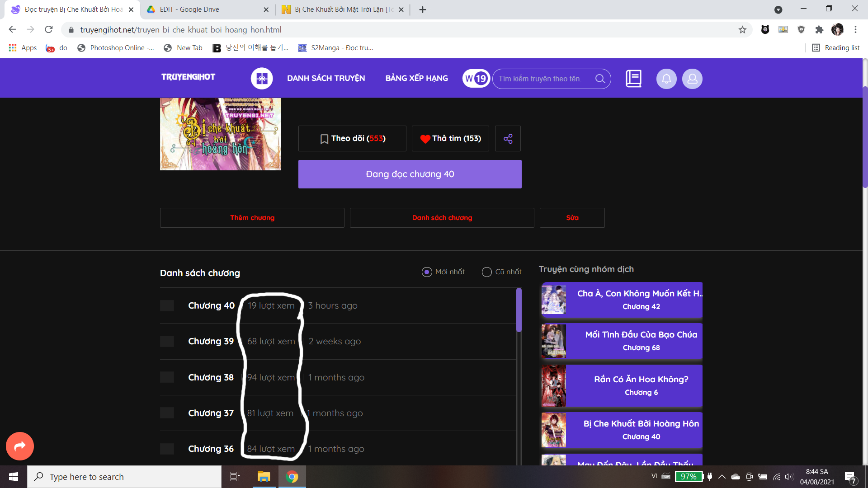Open the notifications bell icon
Screen dimensions: 868x488
(666, 79)
